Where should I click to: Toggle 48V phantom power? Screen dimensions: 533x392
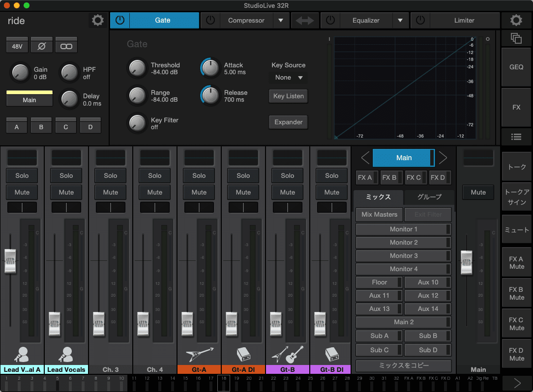(x=17, y=46)
